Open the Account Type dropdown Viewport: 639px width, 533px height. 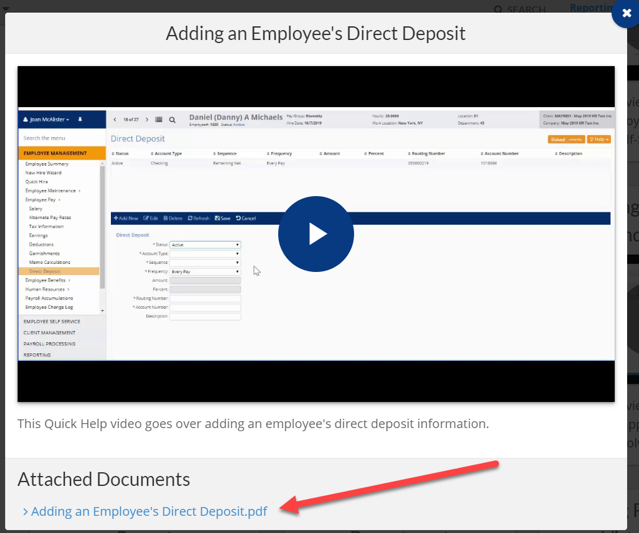pyautogui.click(x=205, y=254)
